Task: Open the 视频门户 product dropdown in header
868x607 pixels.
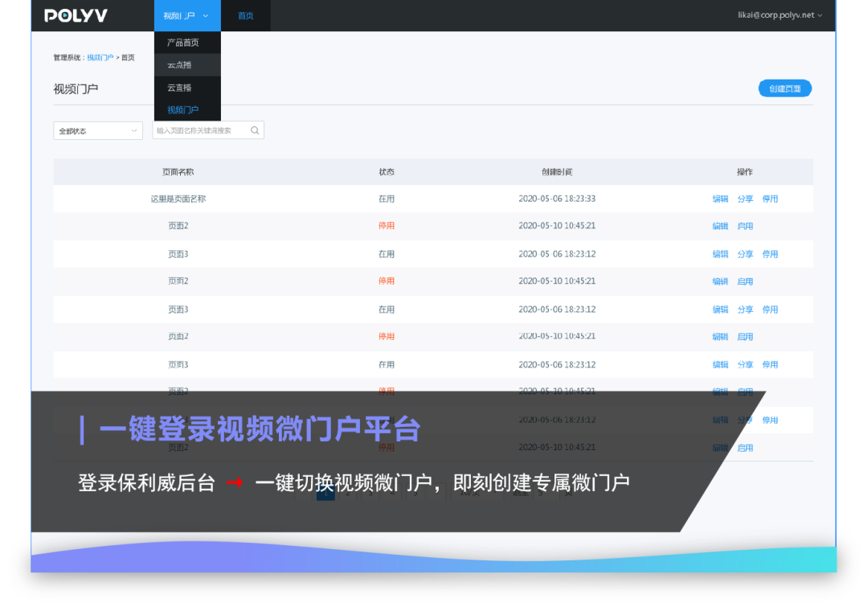Action: pos(186,15)
